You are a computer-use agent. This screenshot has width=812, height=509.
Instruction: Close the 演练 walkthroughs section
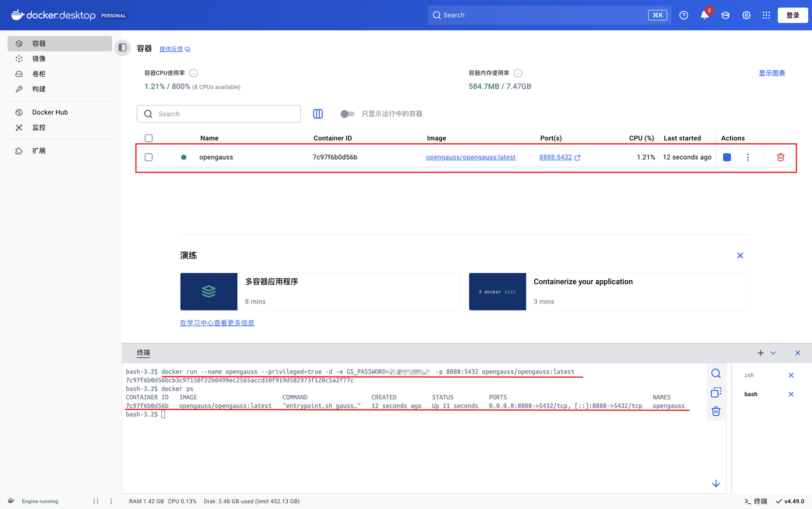pyautogui.click(x=740, y=255)
